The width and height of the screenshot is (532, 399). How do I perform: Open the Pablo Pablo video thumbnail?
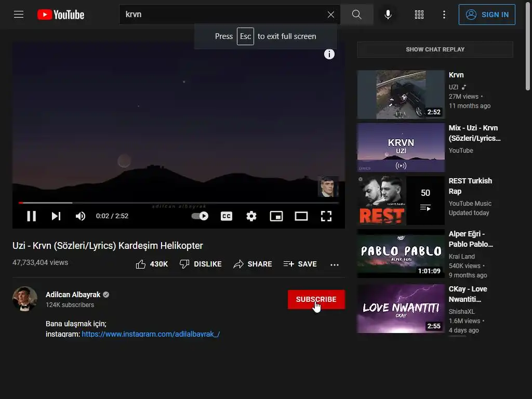pyautogui.click(x=401, y=254)
